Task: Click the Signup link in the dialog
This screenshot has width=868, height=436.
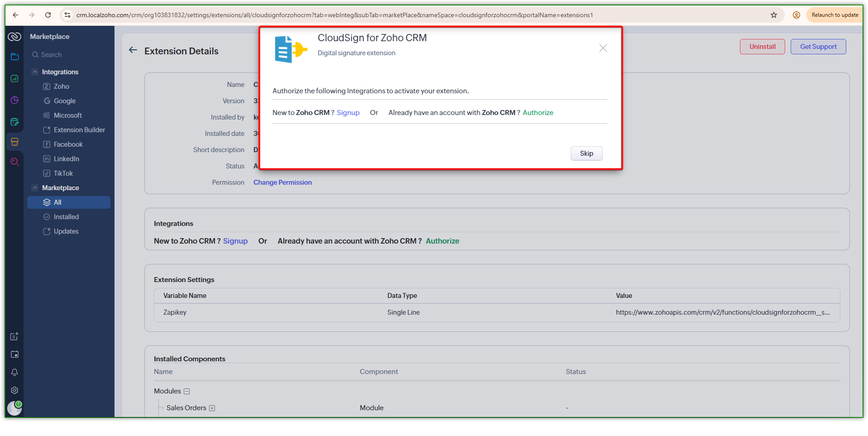Action: tap(348, 113)
